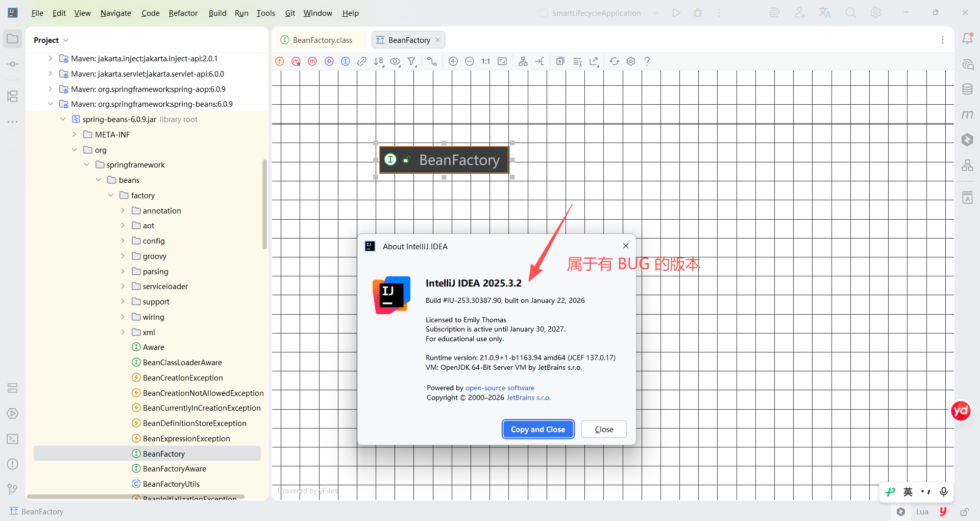This screenshot has height=521, width=980.
Task: Open the Database tool window
Action: pyautogui.click(x=967, y=89)
